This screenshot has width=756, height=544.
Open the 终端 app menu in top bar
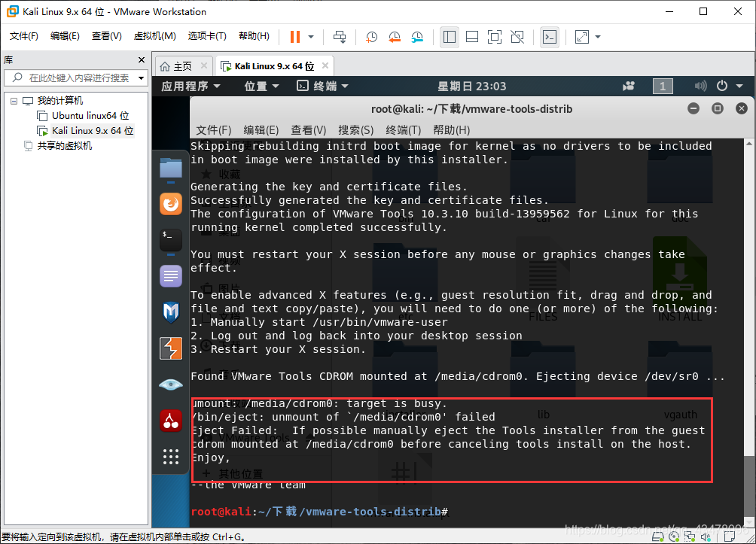[322, 87]
